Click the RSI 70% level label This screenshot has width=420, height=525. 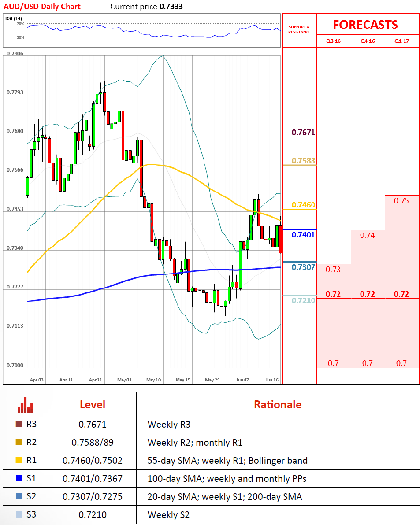(x=20, y=24)
